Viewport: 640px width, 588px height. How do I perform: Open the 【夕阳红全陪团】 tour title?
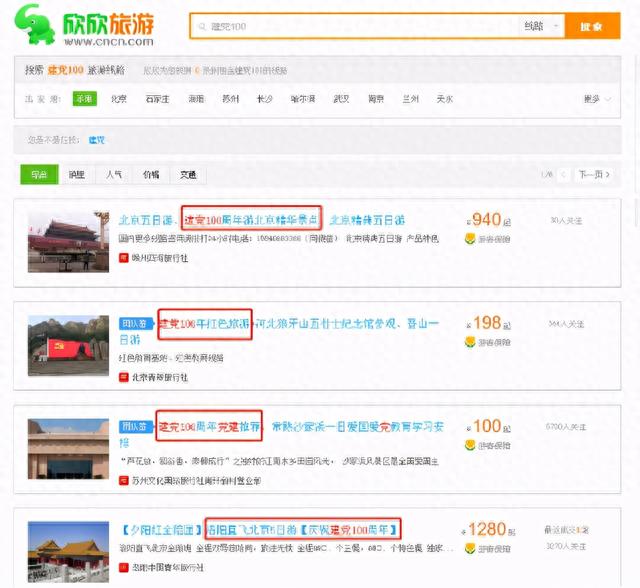point(260,530)
